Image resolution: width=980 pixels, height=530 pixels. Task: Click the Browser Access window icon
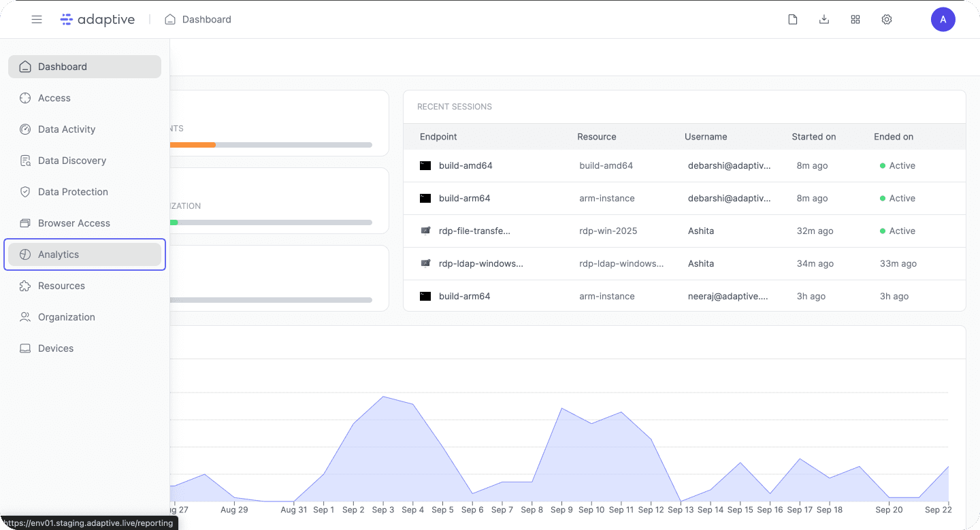click(x=25, y=223)
